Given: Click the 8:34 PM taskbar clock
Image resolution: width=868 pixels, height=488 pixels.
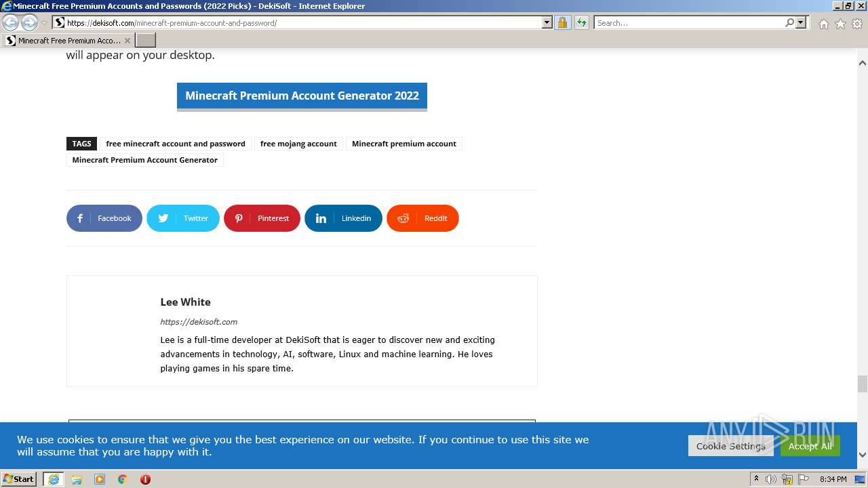Looking at the screenshot, I should tap(833, 479).
